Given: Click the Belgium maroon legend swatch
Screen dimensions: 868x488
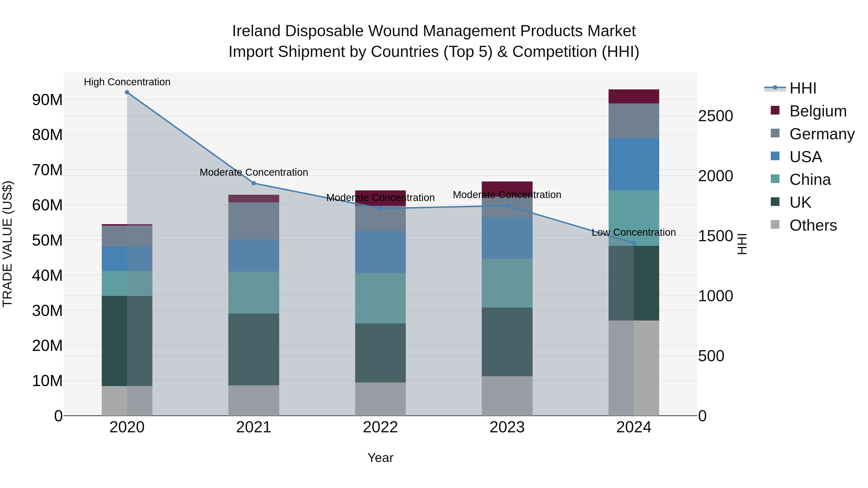Looking at the screenshot, I should 775,110.
